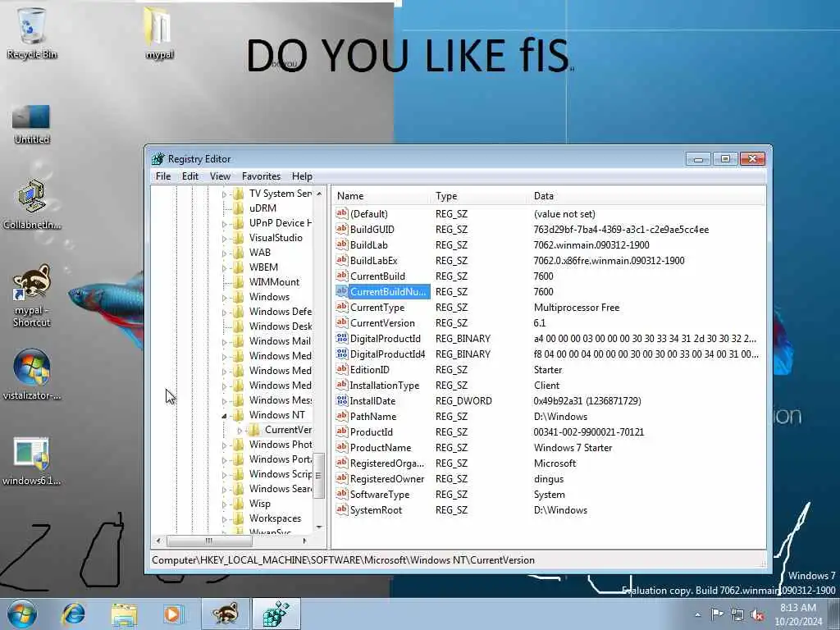Expand the TV System Ser tree node

225,194
